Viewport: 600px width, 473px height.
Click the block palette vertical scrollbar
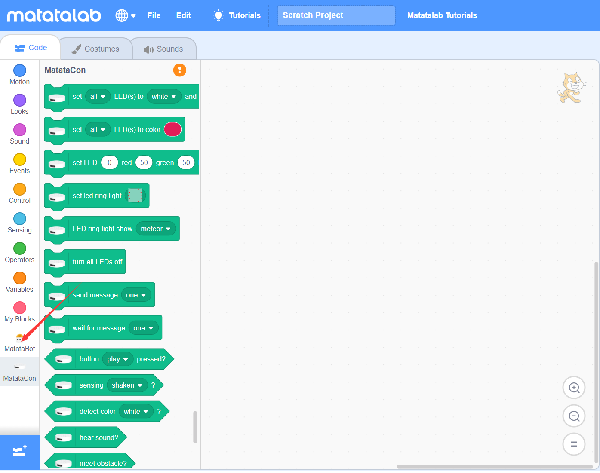pos(195,427)
